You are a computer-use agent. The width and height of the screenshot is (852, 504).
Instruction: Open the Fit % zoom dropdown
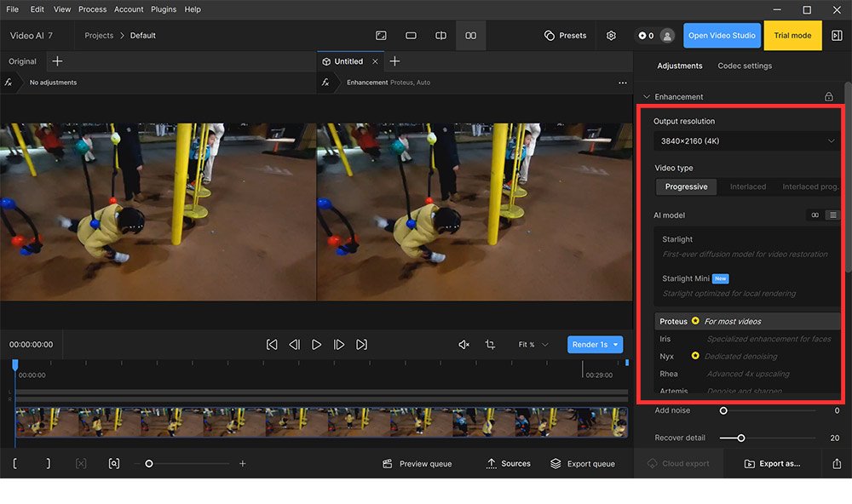point(533,345)
